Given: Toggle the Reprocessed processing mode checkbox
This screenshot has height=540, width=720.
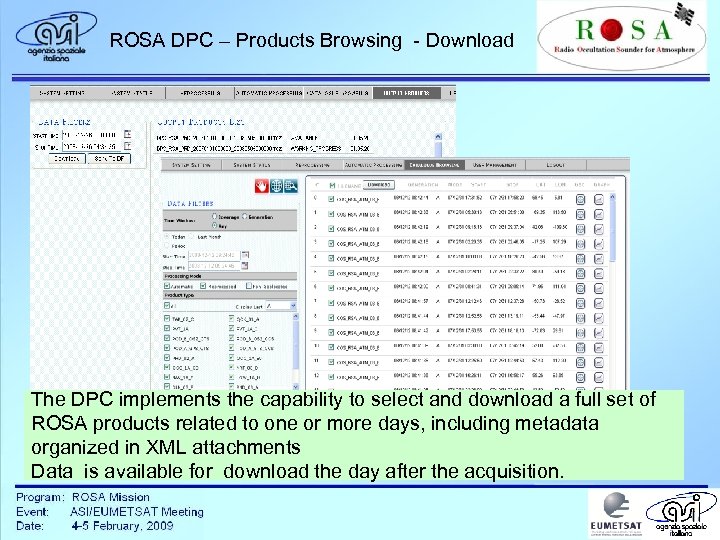Looking at the screenshot, I should [x=203, y=286].
